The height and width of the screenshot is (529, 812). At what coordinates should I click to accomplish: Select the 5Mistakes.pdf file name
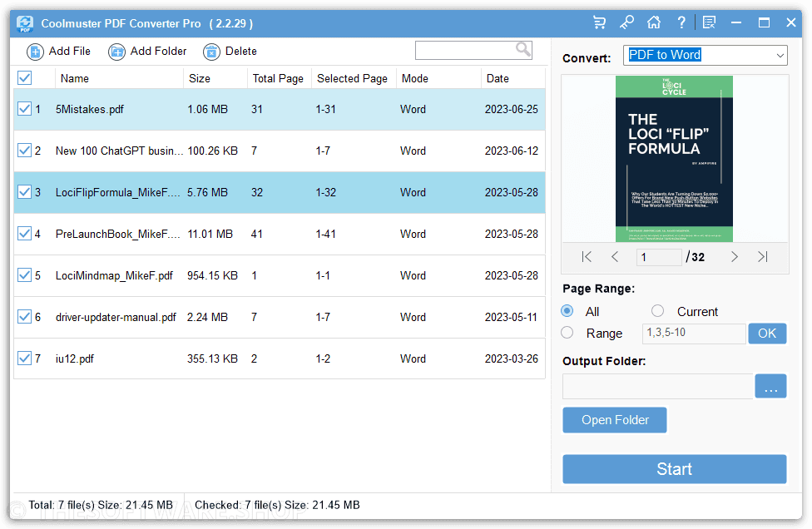coord(90,109)
